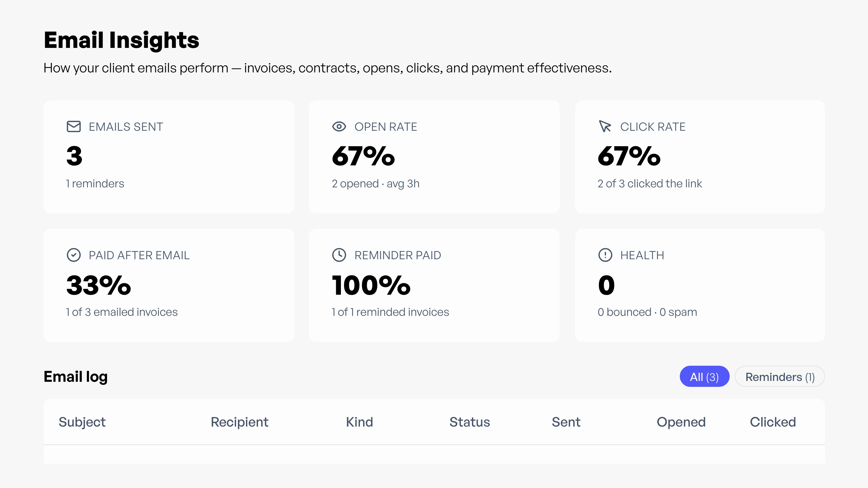Screen dimensions: 868x488
Task: Click the health value 0
Action: coord(606,285)
